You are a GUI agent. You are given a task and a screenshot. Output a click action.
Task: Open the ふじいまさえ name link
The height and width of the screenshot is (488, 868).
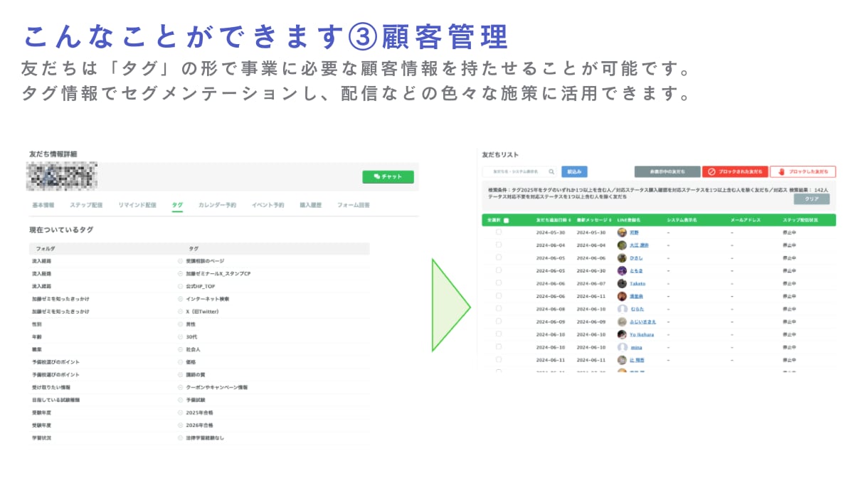pyautogui.click(x=642, y=322)
